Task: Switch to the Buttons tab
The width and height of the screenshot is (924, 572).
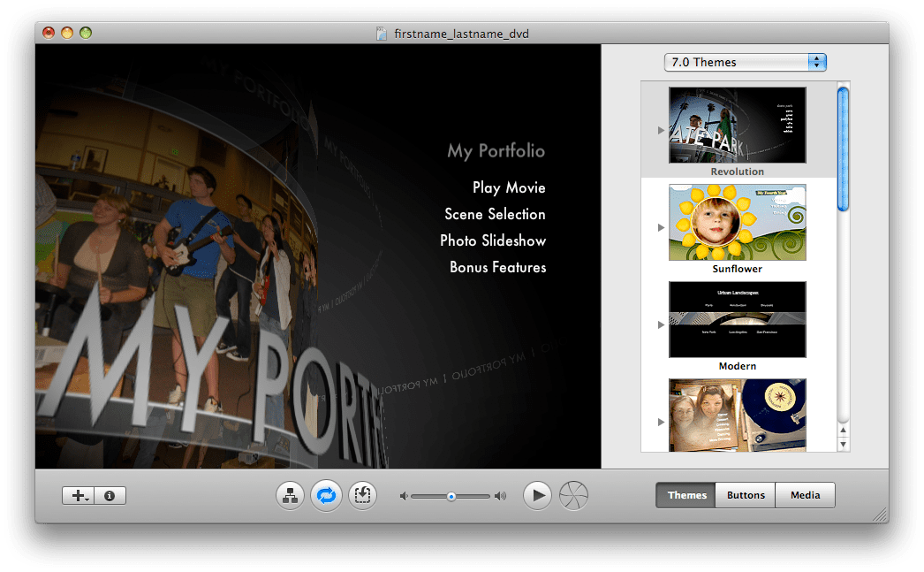Action: pyautogui.click(x=745, y=495)
